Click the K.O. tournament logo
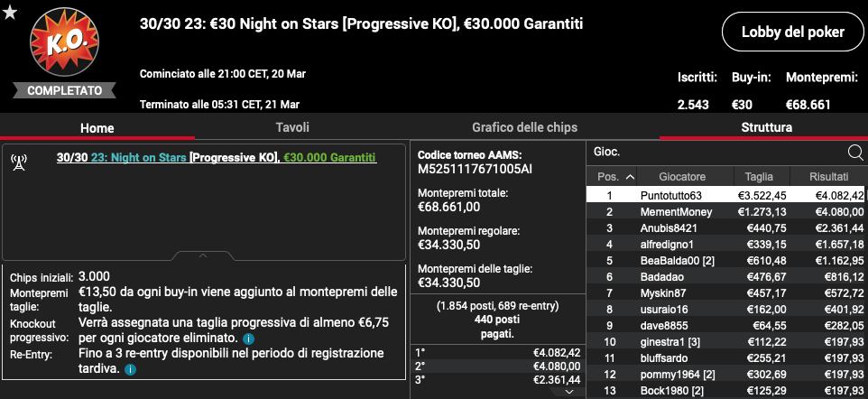Image resolution: width=868 pixels, height=399 pixels. tap(65, 42)
